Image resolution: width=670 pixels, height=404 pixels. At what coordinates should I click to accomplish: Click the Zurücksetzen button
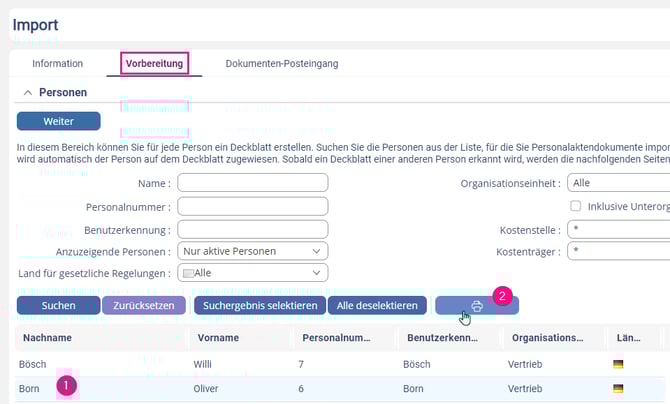pyautogui.click(x=144, y=305)
